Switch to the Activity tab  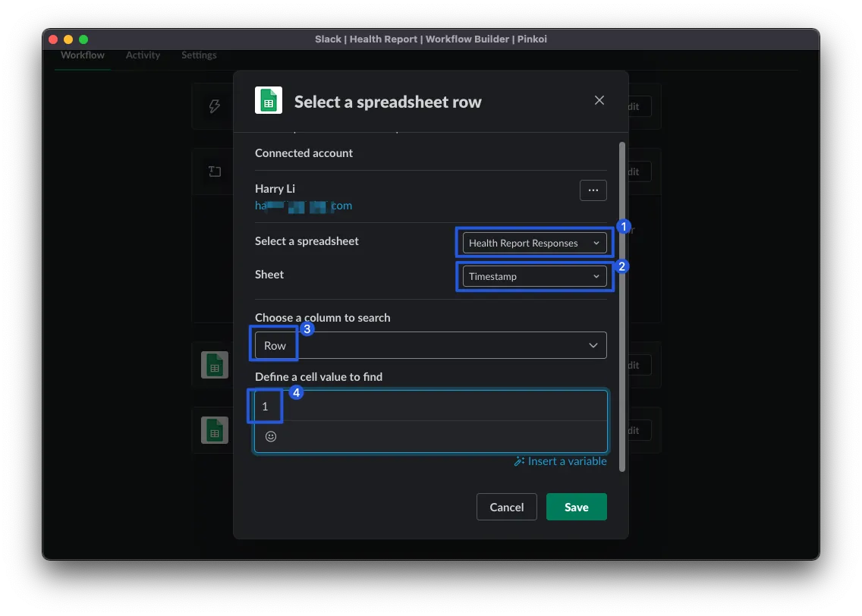[x=143, y=55]
